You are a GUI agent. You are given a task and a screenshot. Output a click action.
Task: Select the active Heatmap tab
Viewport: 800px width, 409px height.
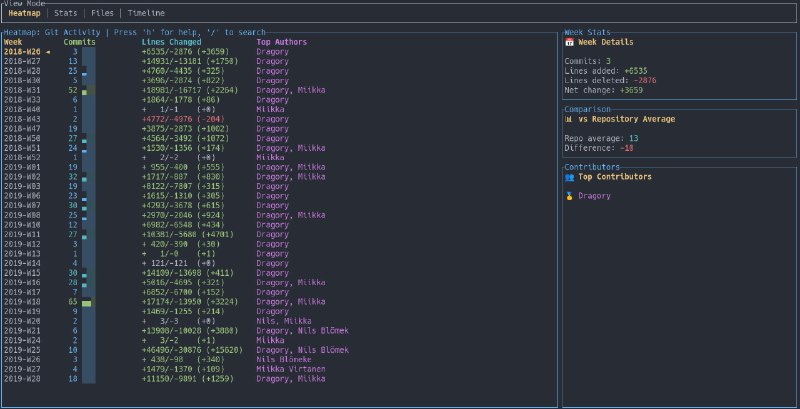[26, 13]
